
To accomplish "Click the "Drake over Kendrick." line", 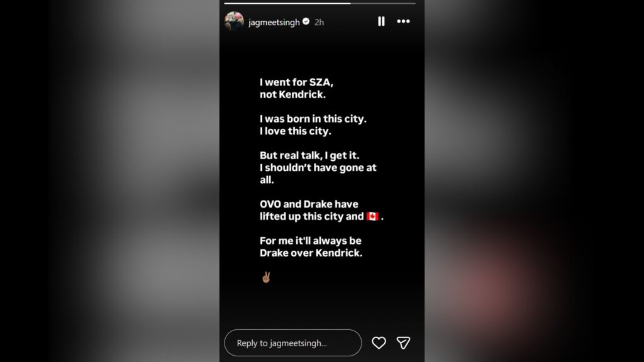I will pyautogui.click(x=311, y=253).
